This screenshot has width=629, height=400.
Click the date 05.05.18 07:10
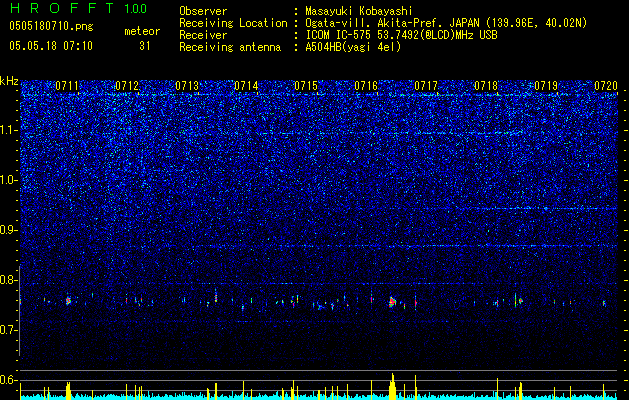tap(51, 46)
